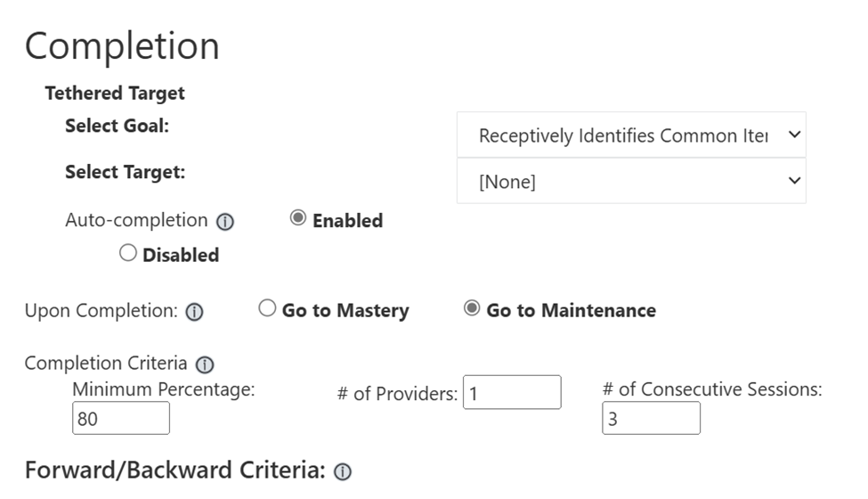The image size is (868, 499).
Task: Click the Disabled label text
Action: click(181, 255)
